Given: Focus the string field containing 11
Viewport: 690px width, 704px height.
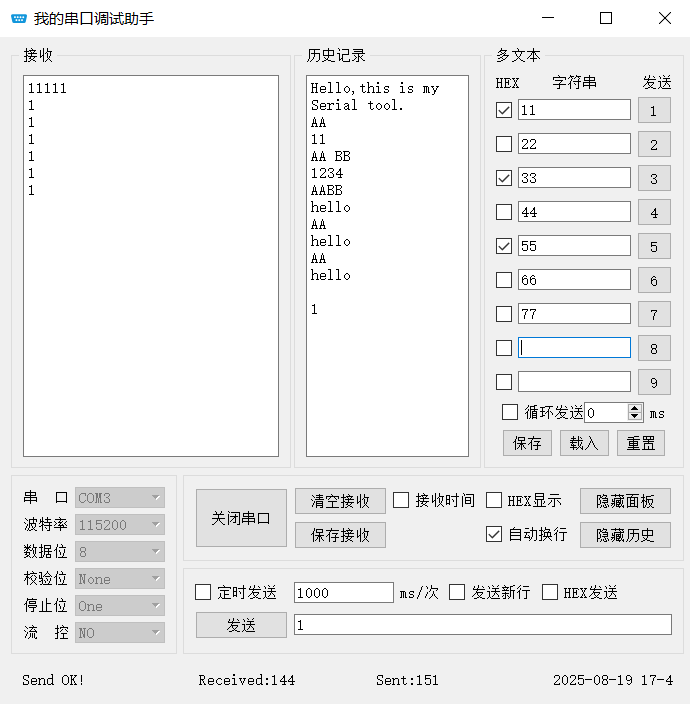Looking at the screenshot, I should (x=574, y=110).
